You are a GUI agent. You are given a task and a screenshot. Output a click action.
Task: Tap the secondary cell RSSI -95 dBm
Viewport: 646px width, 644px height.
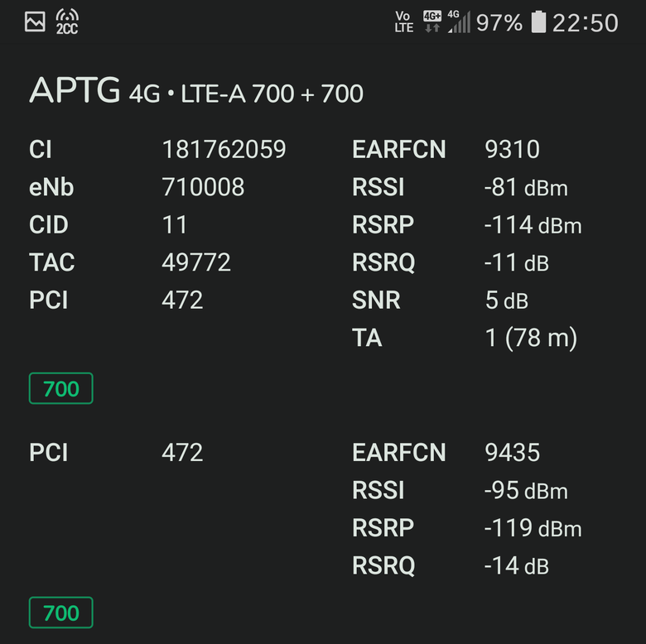point(526,490)
